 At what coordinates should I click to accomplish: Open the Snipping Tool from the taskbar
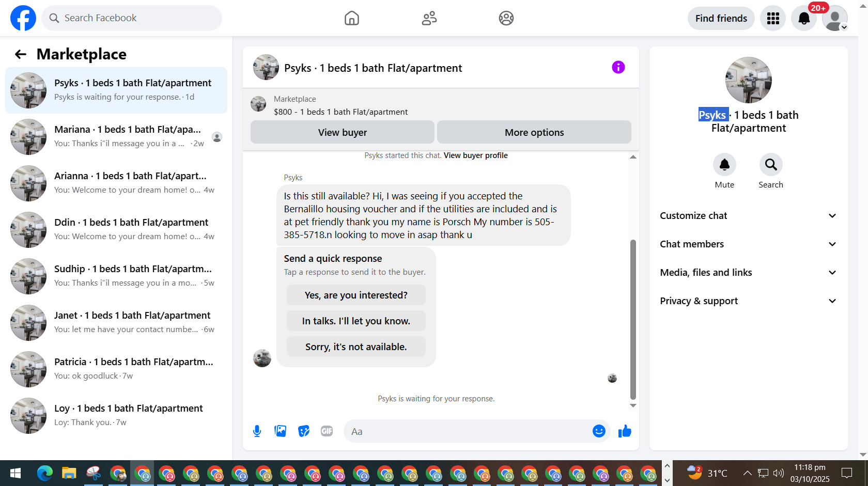point(94,473)
